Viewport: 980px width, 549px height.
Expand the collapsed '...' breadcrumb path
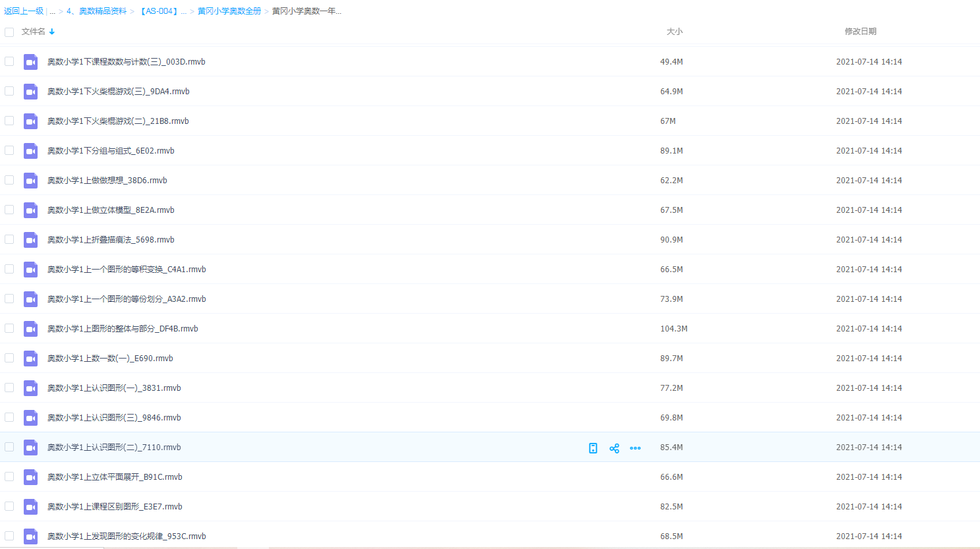(x=52, y=11)
